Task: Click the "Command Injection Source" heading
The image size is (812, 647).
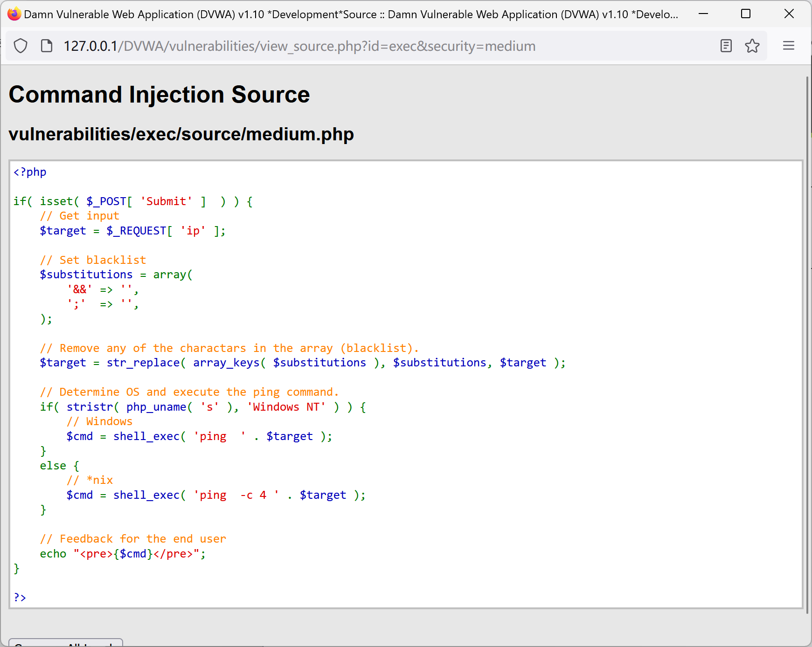Action: pyautogui.click(x=159, y=95)
